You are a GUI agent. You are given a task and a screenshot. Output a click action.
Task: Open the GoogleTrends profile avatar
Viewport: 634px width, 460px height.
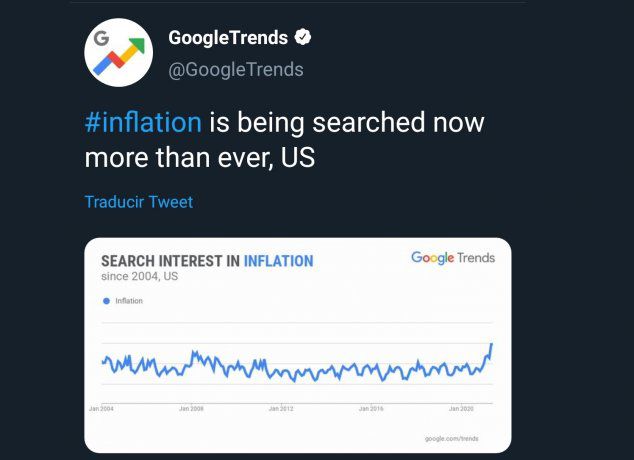tap(118, 53)
